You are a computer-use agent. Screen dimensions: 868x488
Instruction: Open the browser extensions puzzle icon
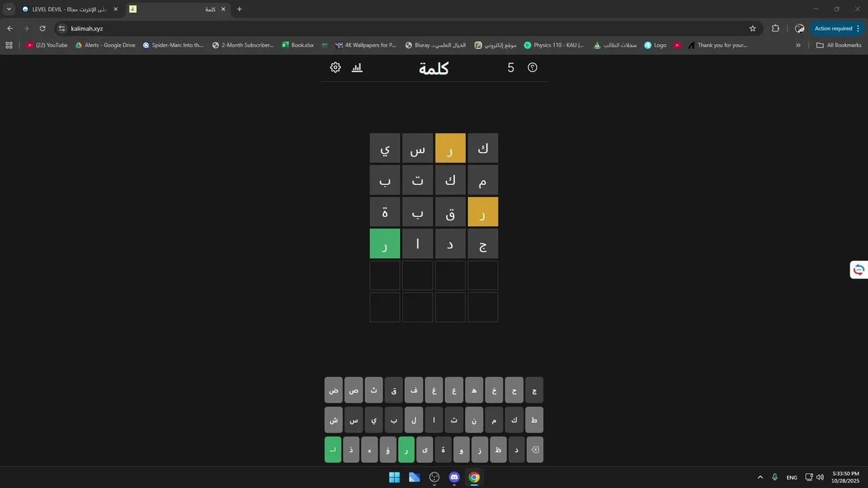click(776, 28)
